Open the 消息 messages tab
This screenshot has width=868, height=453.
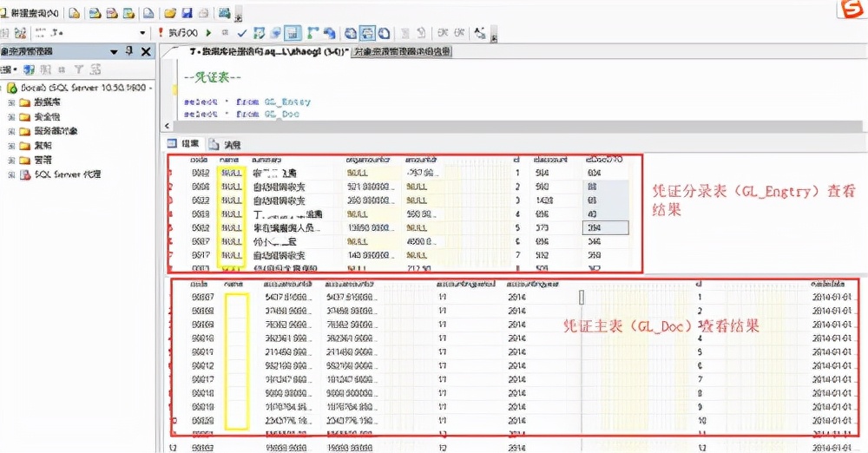pyautogui.click(x=226, y=145)
